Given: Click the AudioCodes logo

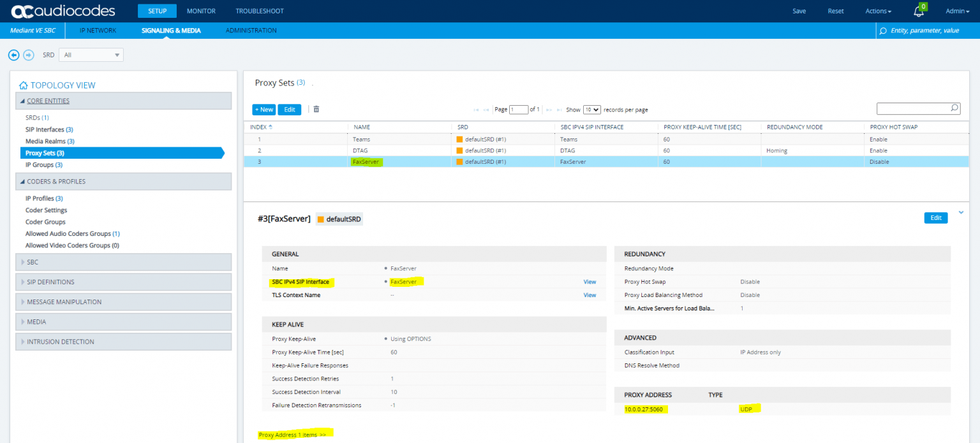Looking at the screenshot, I should [63, 11].
